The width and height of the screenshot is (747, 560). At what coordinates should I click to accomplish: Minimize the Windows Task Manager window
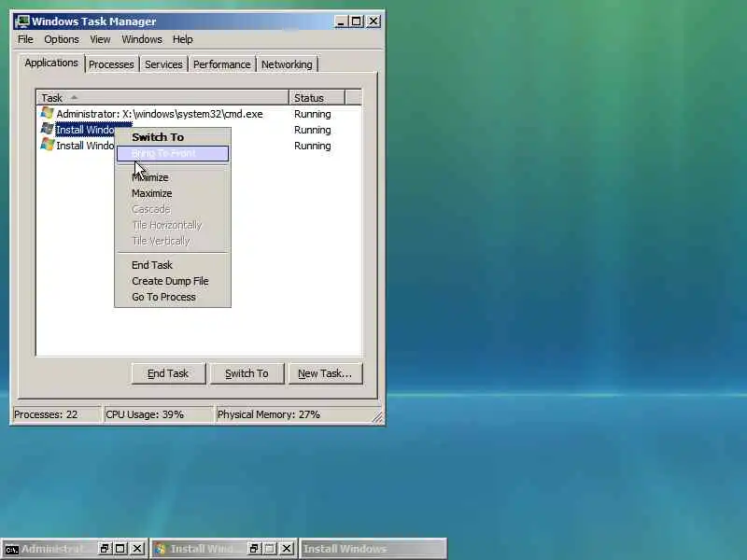point(341,21)
